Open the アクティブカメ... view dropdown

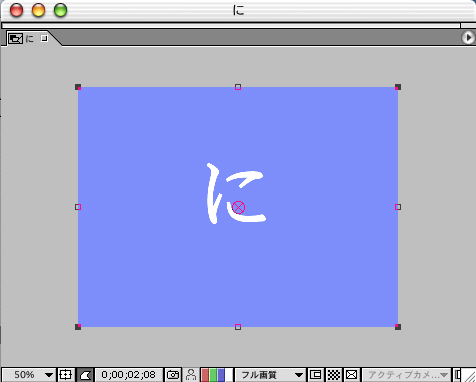point(407,375)
